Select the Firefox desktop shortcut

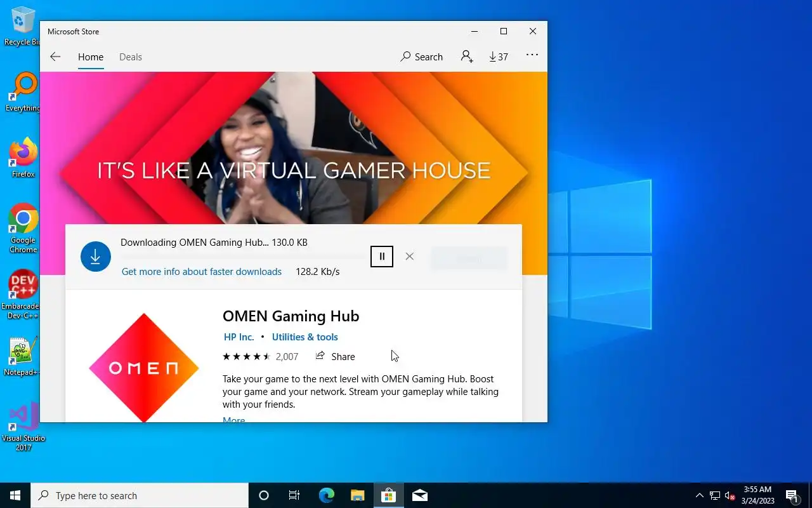pyautogui.click(x=23, y=157)
